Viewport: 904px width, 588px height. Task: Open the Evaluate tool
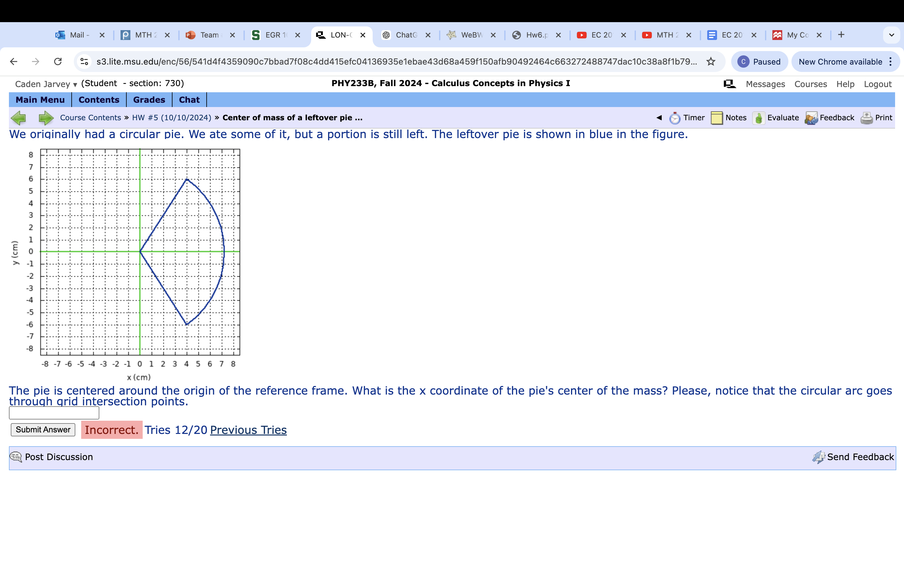coord(775,118)
